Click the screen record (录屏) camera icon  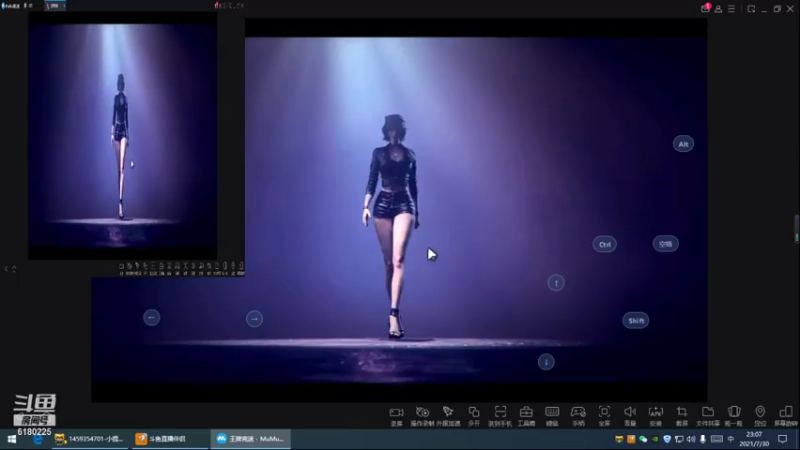pos(396,412)
